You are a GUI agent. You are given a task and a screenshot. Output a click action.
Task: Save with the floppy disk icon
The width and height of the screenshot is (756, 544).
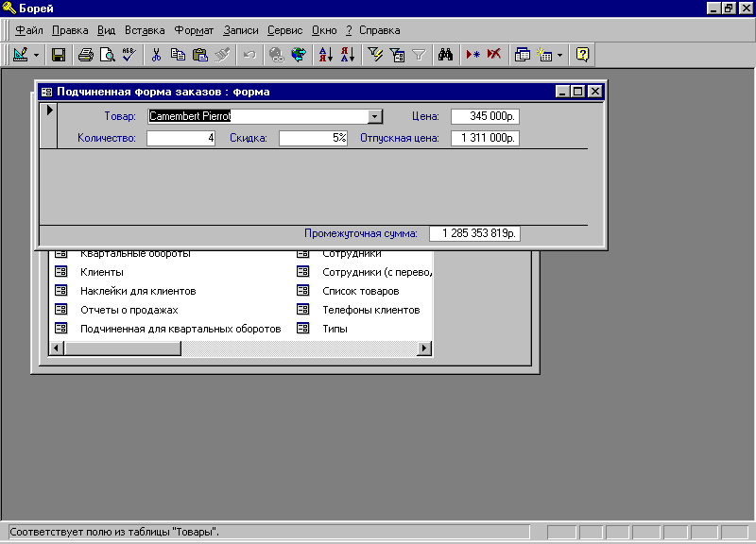coord(59,55)
